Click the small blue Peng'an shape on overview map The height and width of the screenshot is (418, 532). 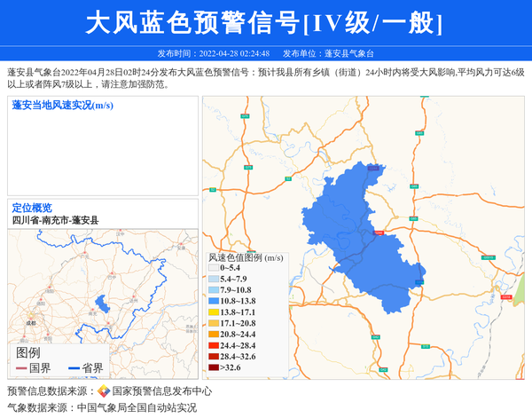[x=103, y=304]
